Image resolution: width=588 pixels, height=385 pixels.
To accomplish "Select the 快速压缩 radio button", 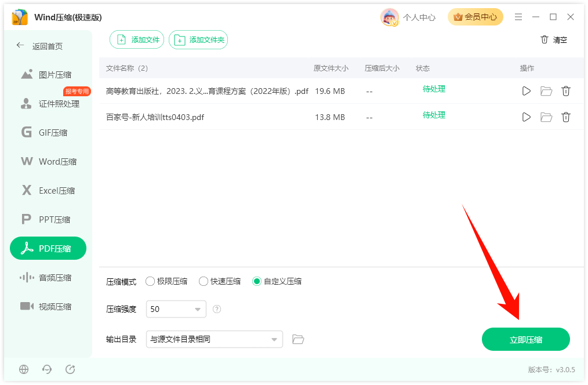I will 204,281.
